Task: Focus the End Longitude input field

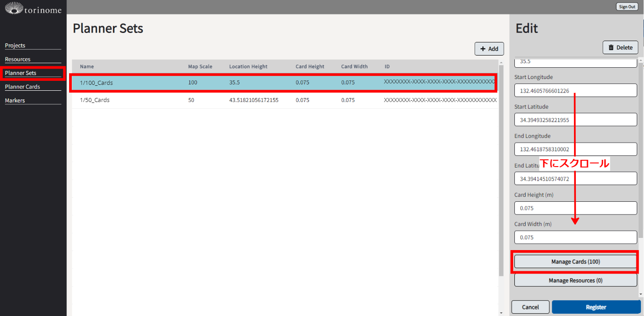Action: coord(575,149)
